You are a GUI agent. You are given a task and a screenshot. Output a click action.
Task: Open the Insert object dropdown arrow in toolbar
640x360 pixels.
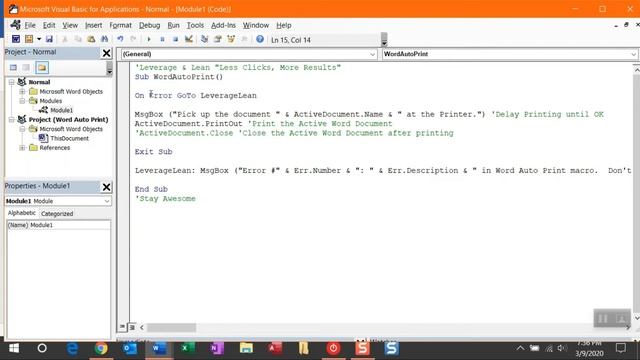[39, 39]
